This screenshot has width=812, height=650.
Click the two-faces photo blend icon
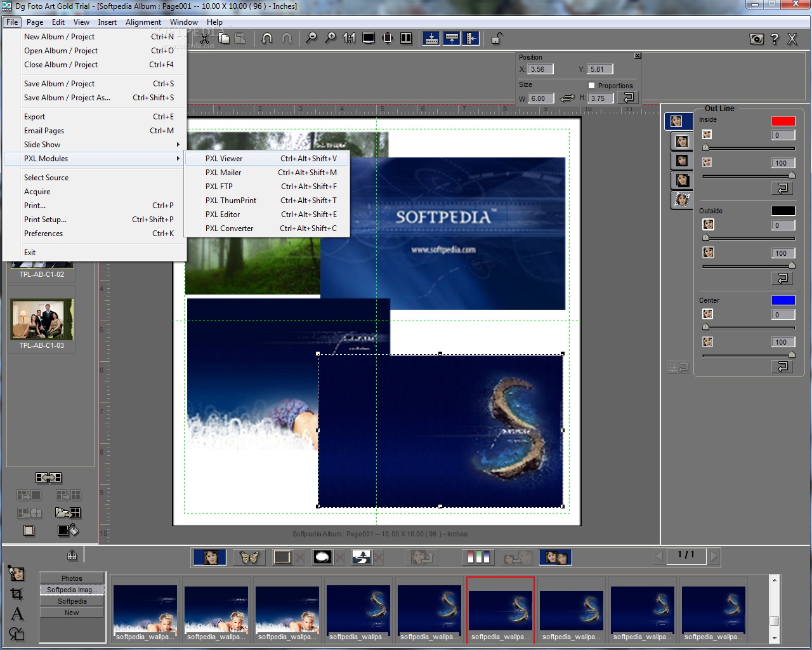click(x=556, y=557)
